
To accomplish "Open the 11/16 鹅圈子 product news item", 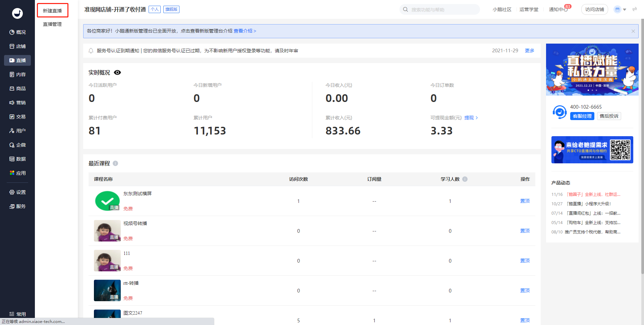I will click(586, 195).
